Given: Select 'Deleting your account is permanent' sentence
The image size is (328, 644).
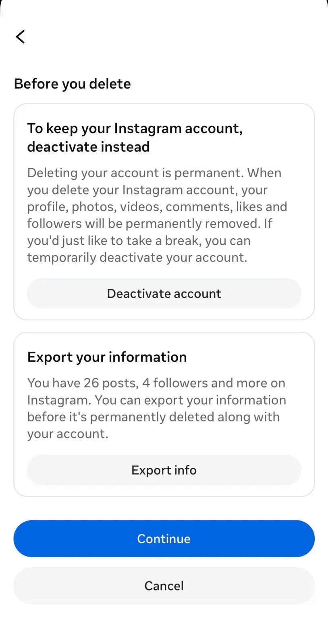Looking at the screenshot, I should 135,173.
